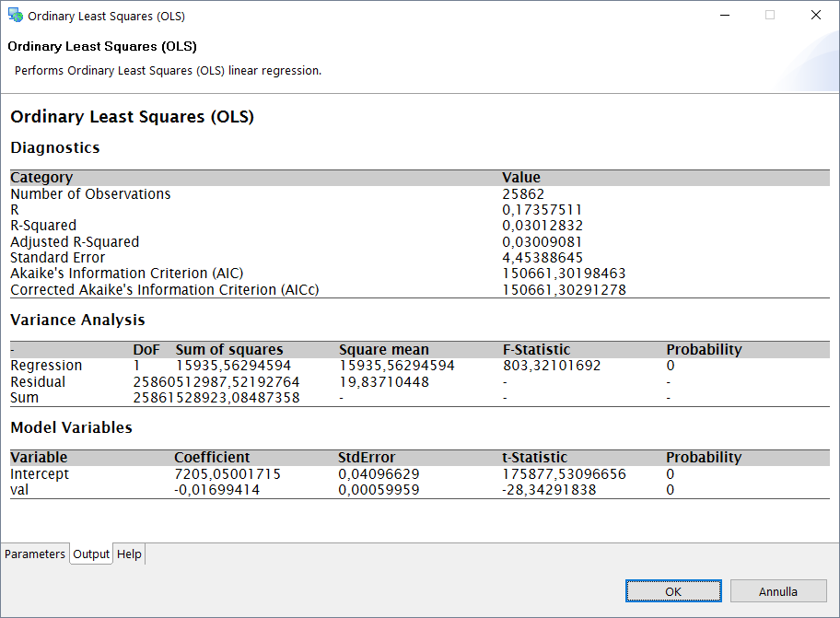The height and width of the screenshot is (618, 840).
Task: Switch to the Parameters tab
Action: (35, 554)
